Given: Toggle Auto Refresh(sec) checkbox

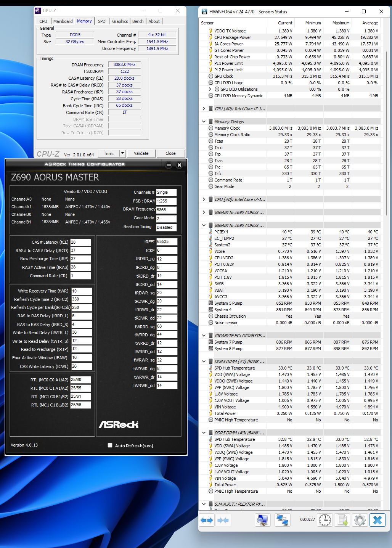Looking at the screenshot, I should click(110, 445).
